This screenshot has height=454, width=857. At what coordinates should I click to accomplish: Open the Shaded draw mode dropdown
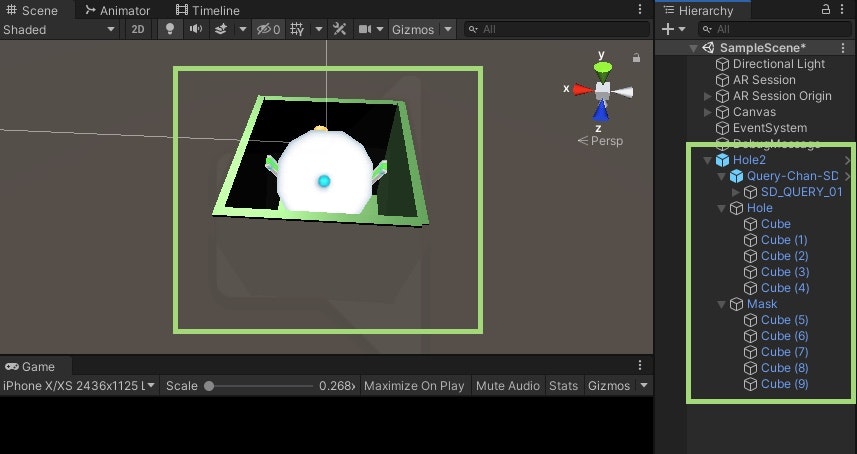(60, 30)
